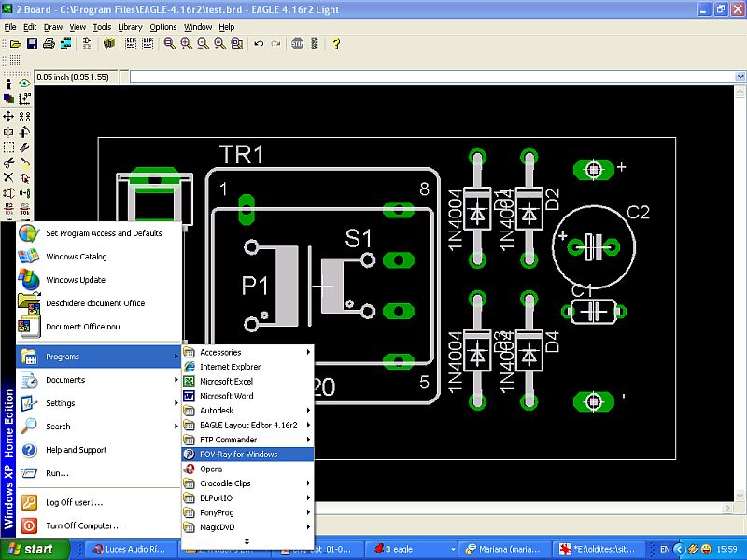Open the CAM processor icon
Image resolution: width=747 pixels, height=560 pixels.
coord(65,44)
